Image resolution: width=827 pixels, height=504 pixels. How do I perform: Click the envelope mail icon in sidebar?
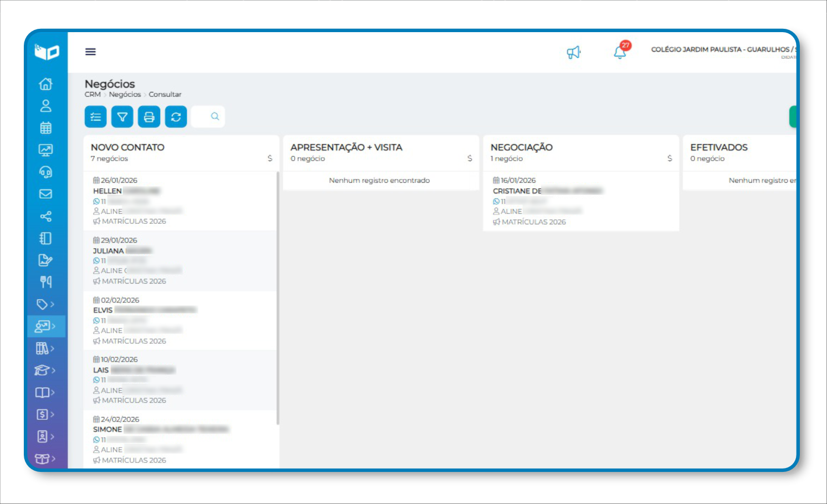(x=45, y=194)
